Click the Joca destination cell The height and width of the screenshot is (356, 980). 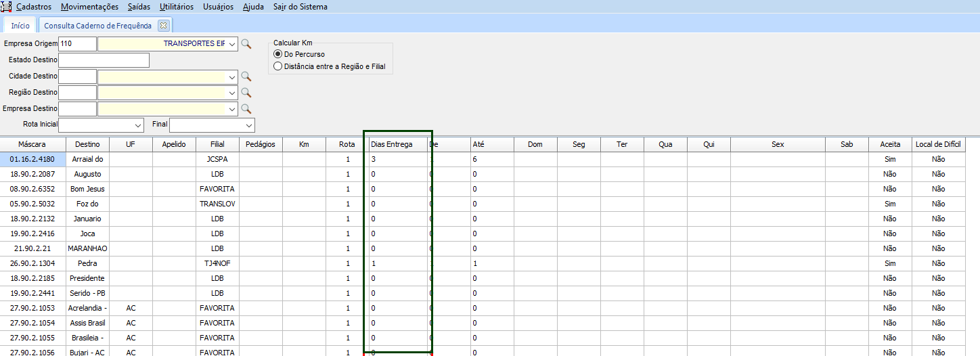tap(87, 233)
